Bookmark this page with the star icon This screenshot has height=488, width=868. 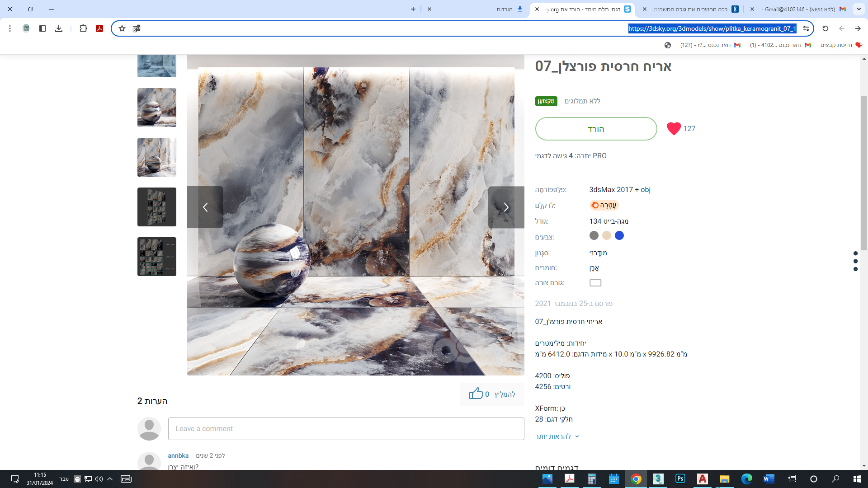pos(122,28)
